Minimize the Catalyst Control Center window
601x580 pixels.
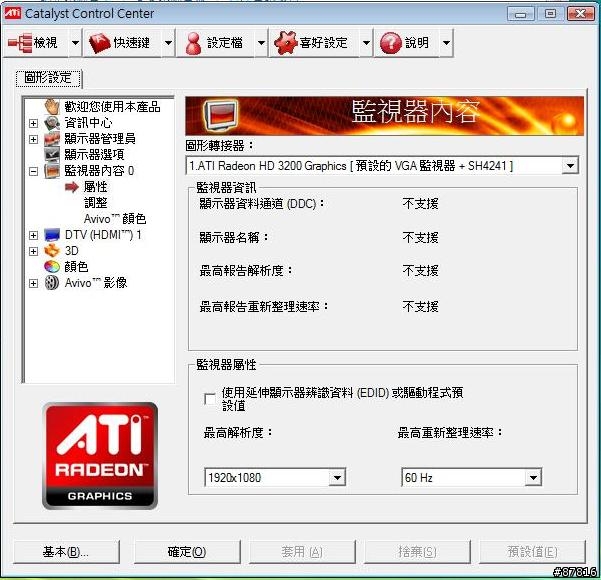[521, 14]
